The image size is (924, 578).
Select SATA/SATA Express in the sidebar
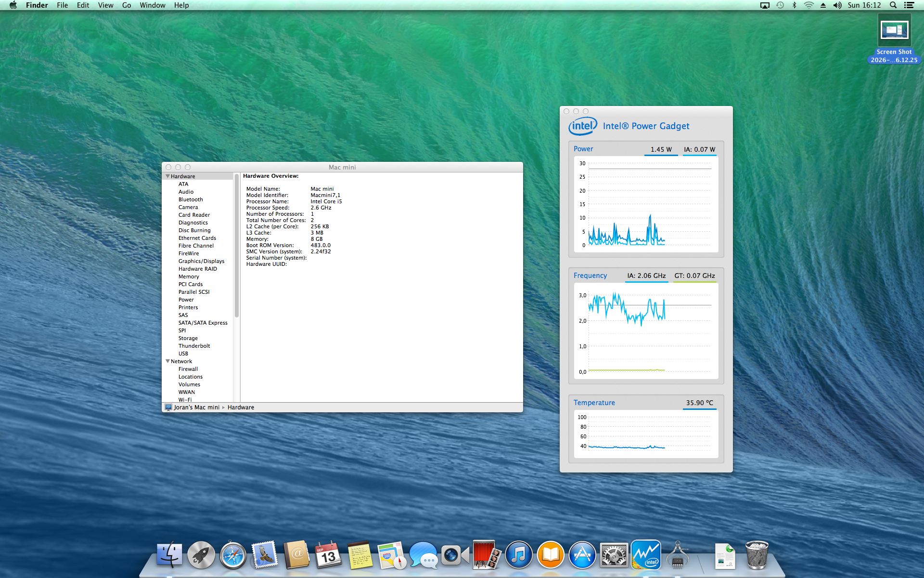coord(203,323)
